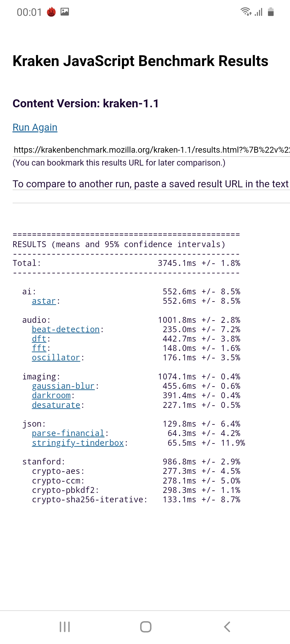Open the oscillator test link
This screenshot has width=290, height=644.
(56, 357)
